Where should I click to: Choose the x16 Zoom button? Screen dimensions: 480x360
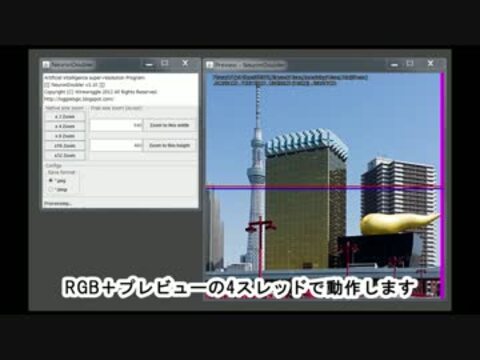pos(65,146)
